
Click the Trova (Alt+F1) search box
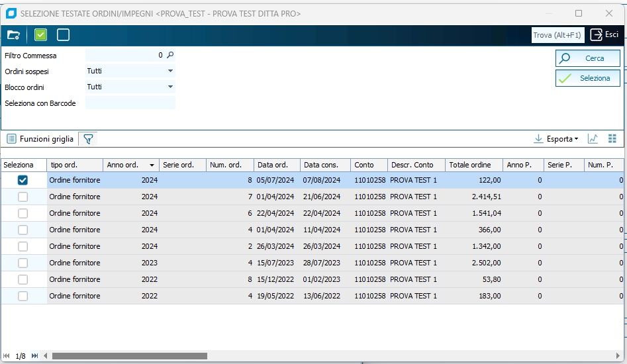[557, 35]
